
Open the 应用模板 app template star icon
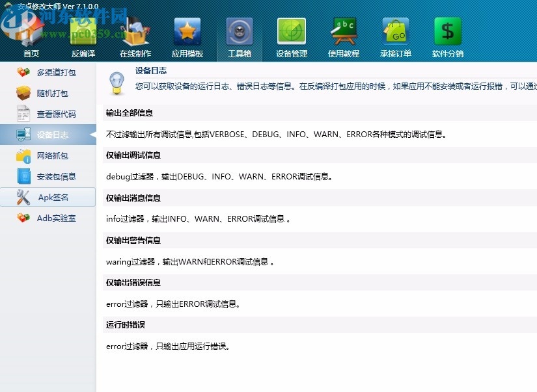187,29
